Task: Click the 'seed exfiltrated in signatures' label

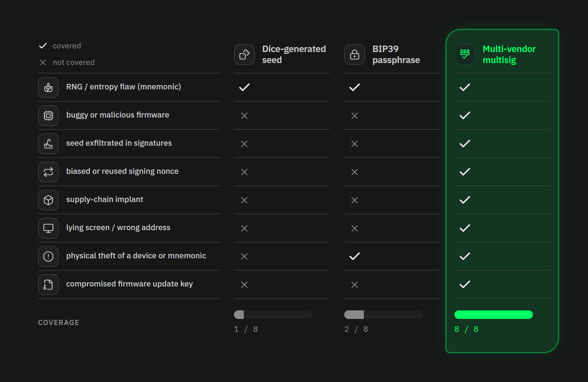Action: 119,143
